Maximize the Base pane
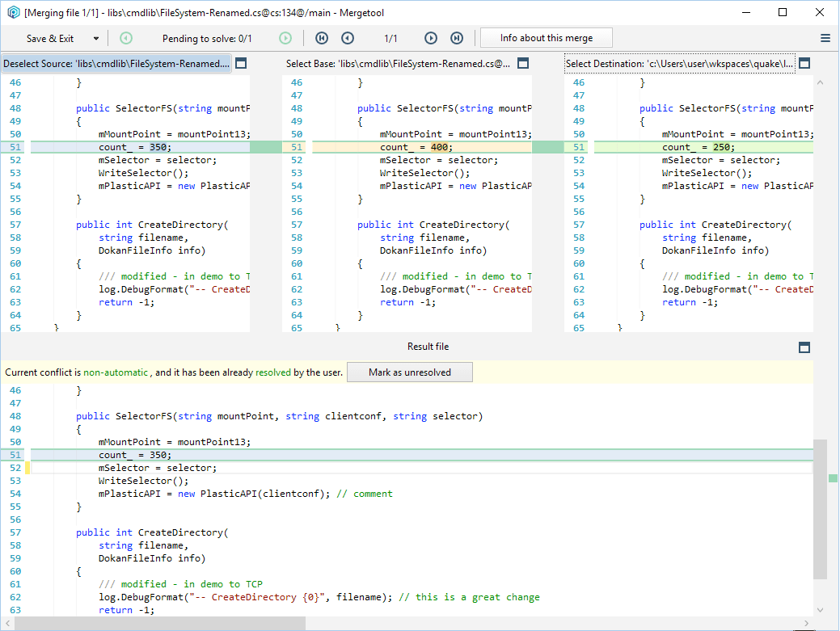Image resolution: width=840 pixels, height=631 pixels. pyautogui.click(x=523, y=64)
